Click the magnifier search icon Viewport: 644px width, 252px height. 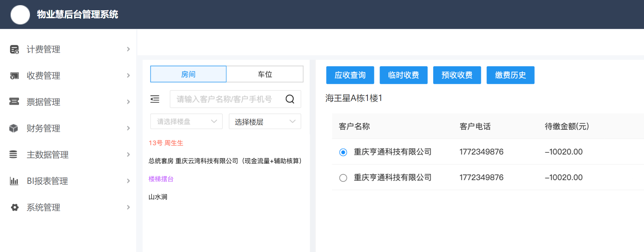(290, 99)
